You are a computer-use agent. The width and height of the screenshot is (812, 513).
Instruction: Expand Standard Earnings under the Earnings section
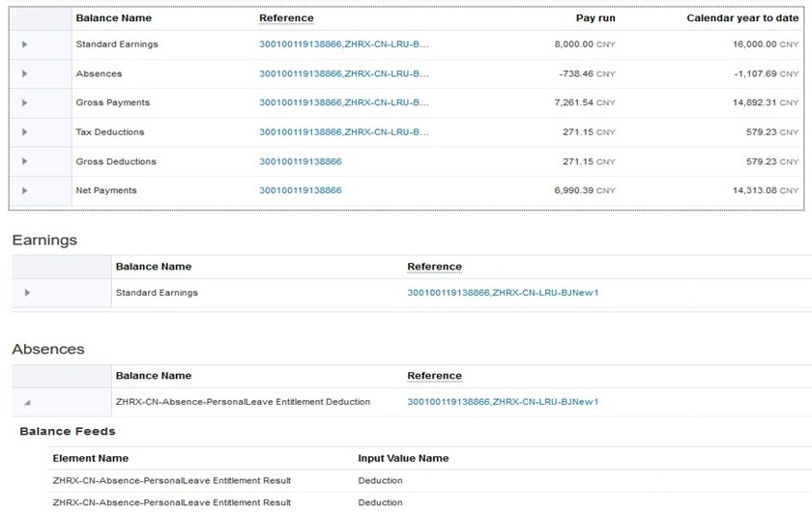click(27, 293)
